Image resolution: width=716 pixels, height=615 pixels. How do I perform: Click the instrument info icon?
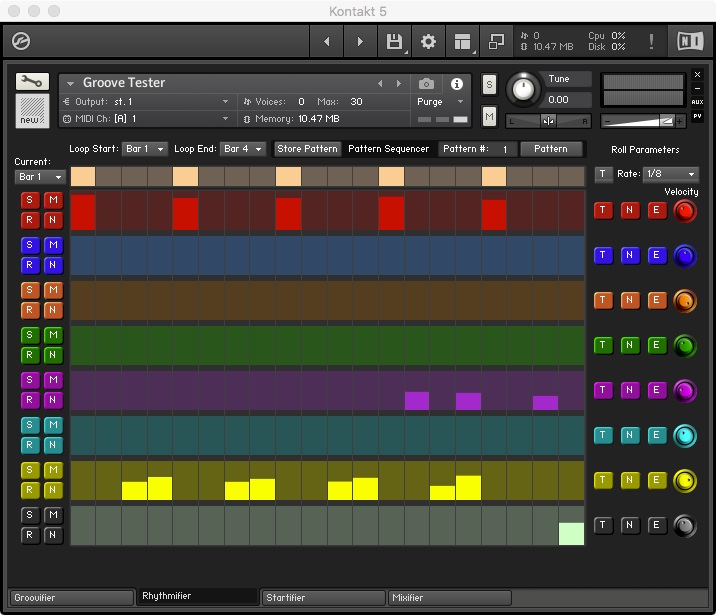click(457, 84)
